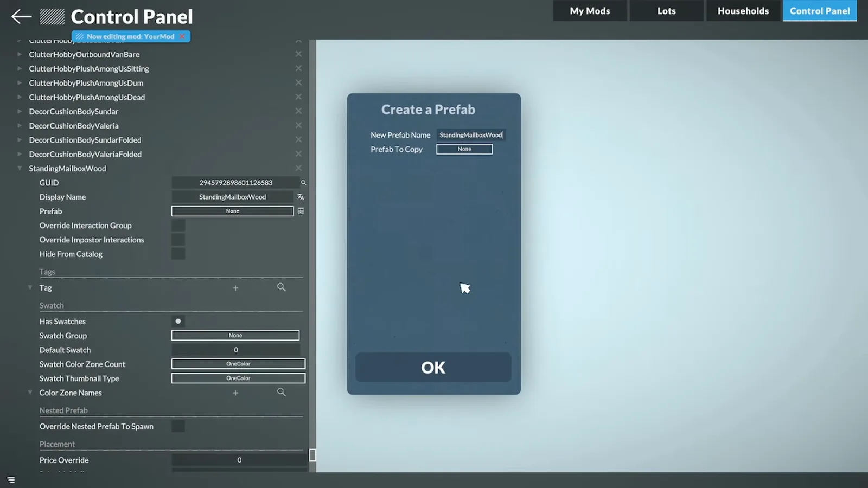
Task: Close the 'Now editing mod: YourMod' badge
Action: tap(183, 36)
